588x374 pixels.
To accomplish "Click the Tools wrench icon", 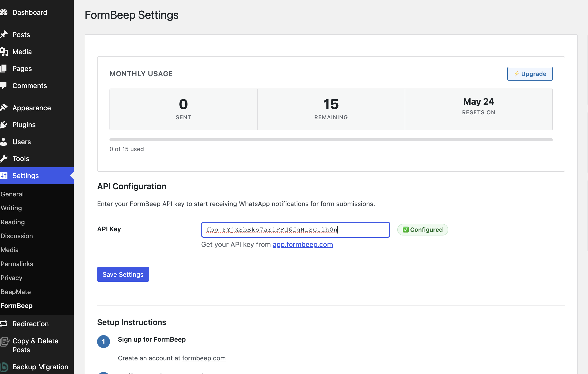I will click(4, 159).
